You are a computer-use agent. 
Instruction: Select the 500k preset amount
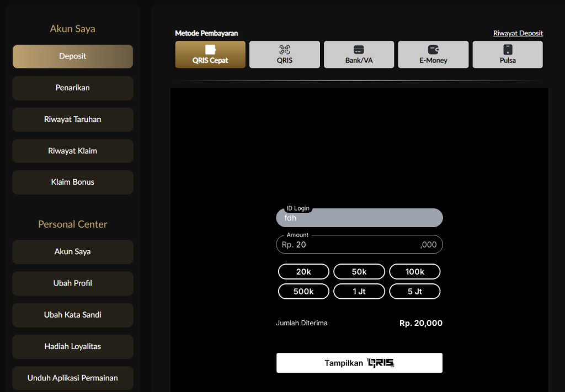(x=303, y=292)
